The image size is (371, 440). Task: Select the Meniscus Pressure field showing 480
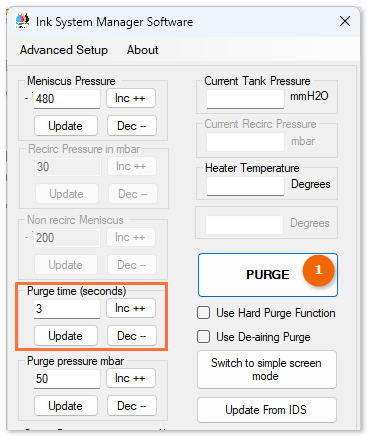point(67,99)
